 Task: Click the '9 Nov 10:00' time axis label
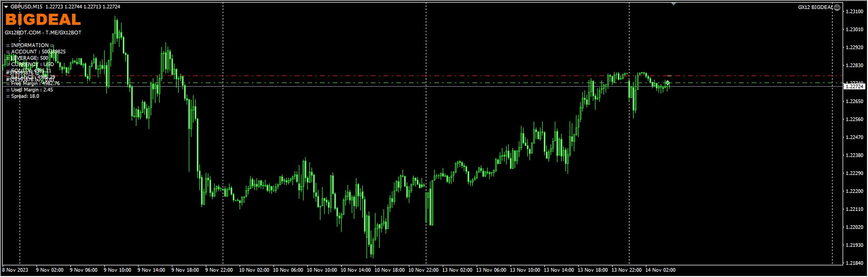tap(117, 270)
